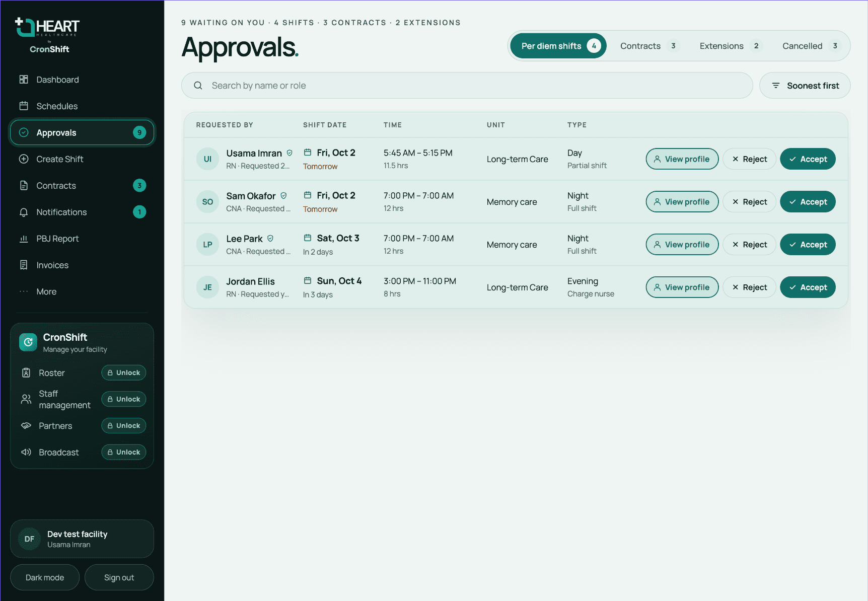The image size is (868, 601).
Task: Select the Per diem shifts tab
Action: point(558,46)
